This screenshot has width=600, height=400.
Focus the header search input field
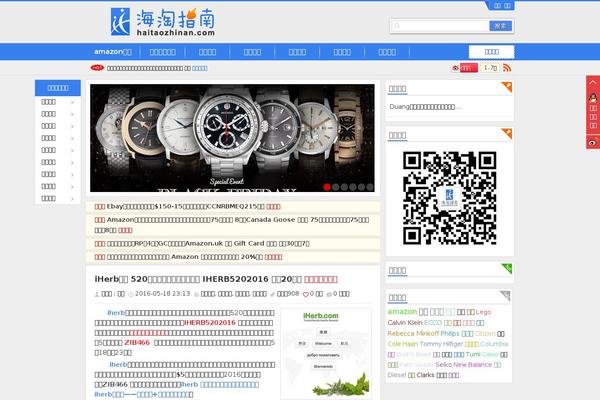[x=440, y=26]
